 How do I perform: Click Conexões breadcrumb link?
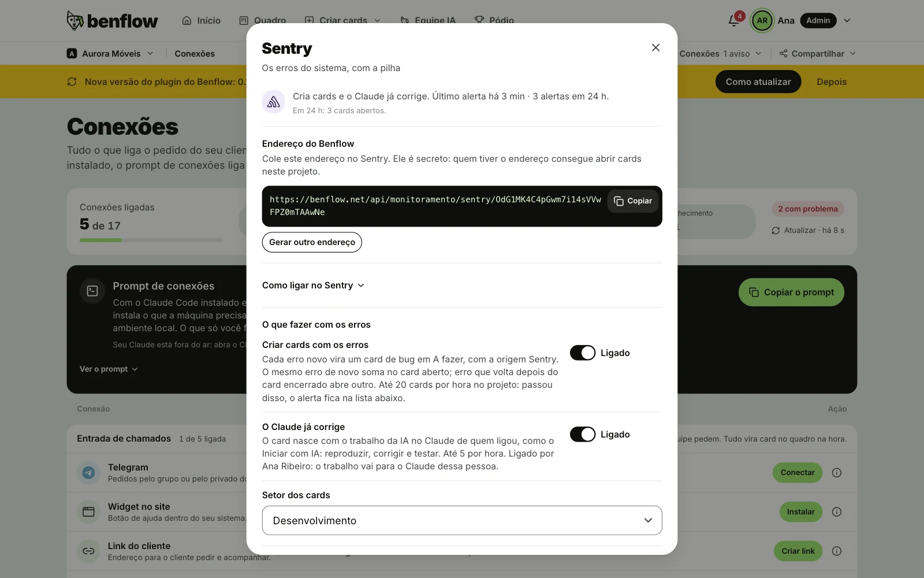195,53
